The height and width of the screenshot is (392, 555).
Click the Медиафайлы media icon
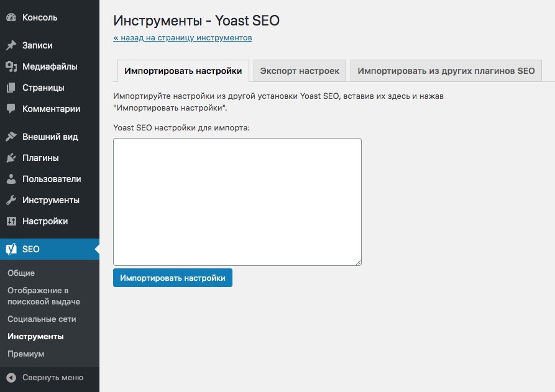(11, 66)
